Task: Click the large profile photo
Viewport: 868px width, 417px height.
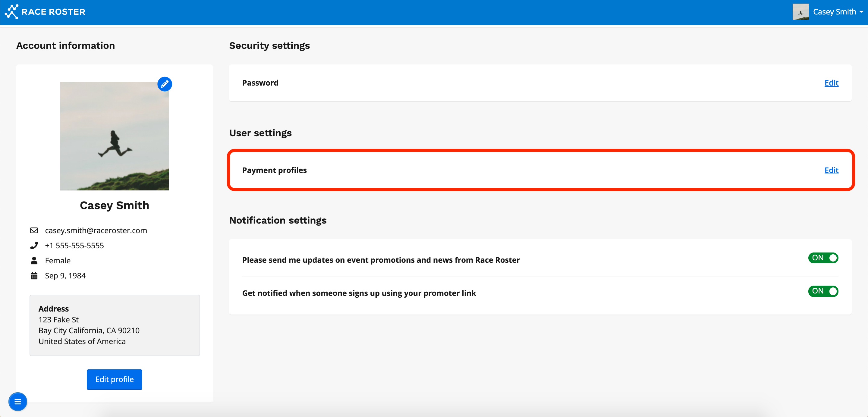Action: [x=114, y=136]
